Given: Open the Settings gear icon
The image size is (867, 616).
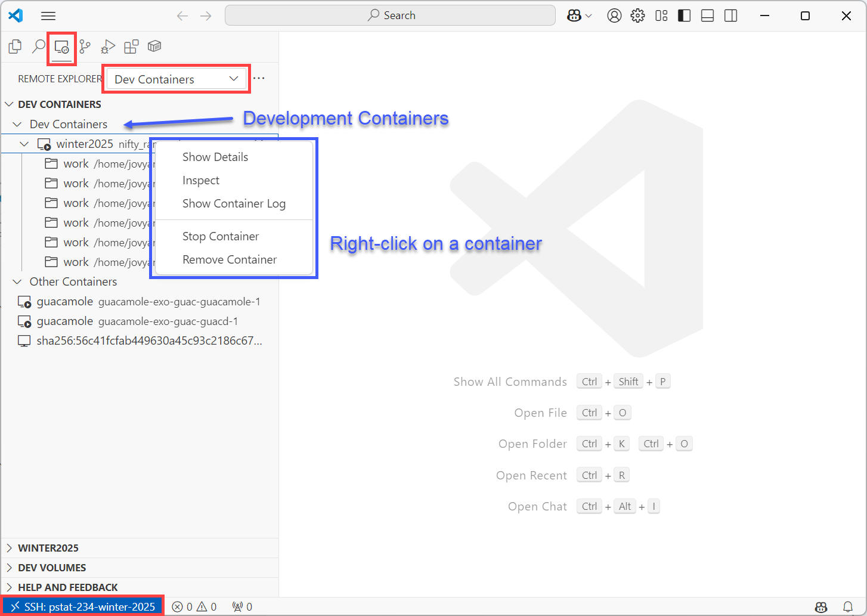Looking at the screenshot, I should point(637,16).
